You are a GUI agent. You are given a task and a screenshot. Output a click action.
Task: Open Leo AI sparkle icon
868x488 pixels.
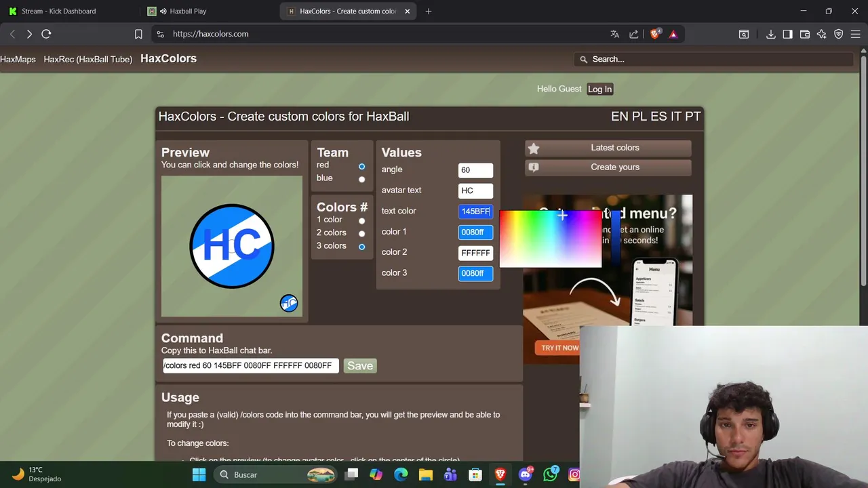[822, 34]
